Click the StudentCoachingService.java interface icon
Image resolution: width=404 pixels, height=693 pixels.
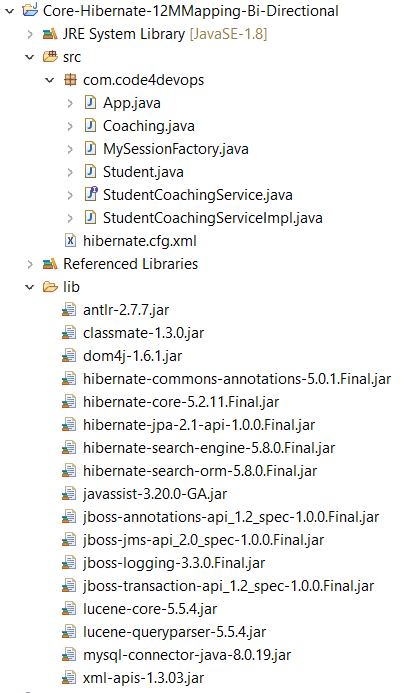point(90,195)
